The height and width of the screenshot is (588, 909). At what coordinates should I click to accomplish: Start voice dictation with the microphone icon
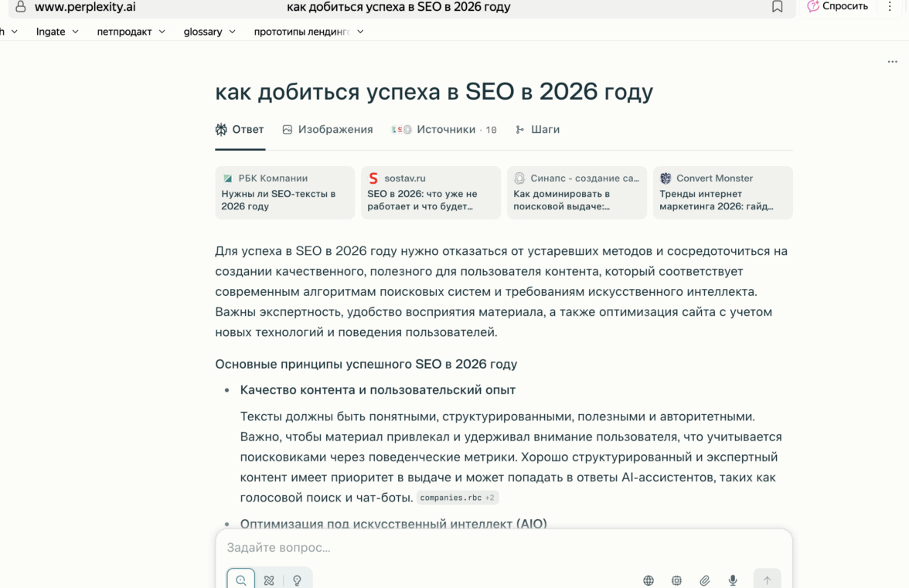[733, 580]
